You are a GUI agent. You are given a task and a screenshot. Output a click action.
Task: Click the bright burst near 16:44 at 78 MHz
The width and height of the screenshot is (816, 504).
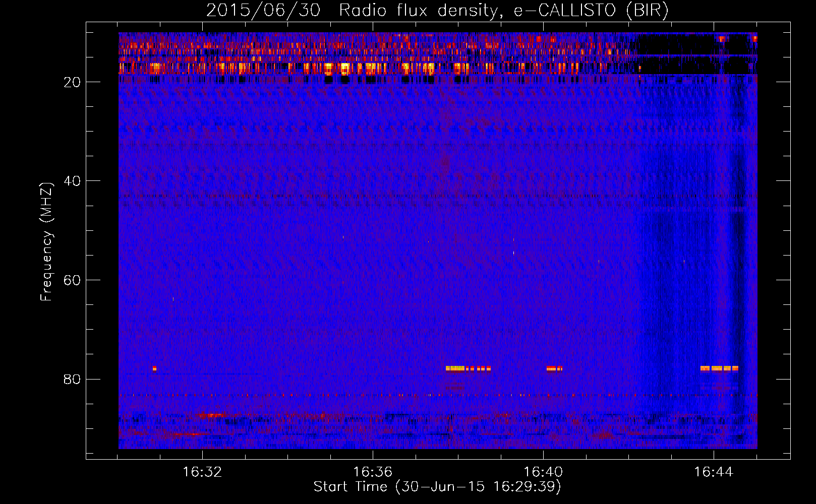[x=719, y=368]
